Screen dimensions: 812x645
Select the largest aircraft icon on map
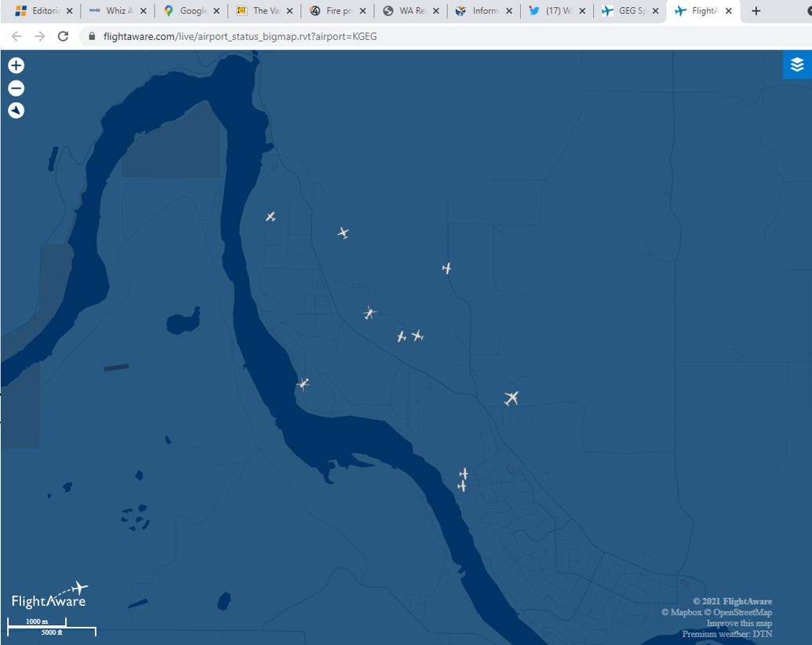(x=512, y=399)
